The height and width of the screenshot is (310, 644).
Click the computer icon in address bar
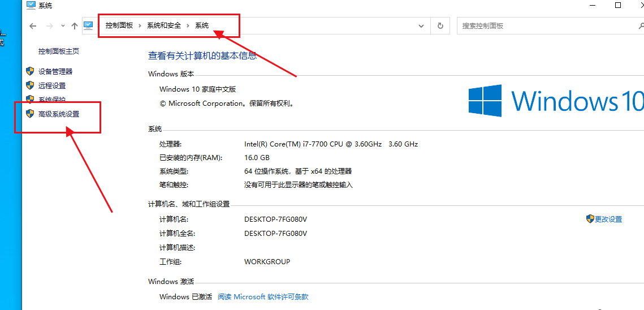click(88, 25)
